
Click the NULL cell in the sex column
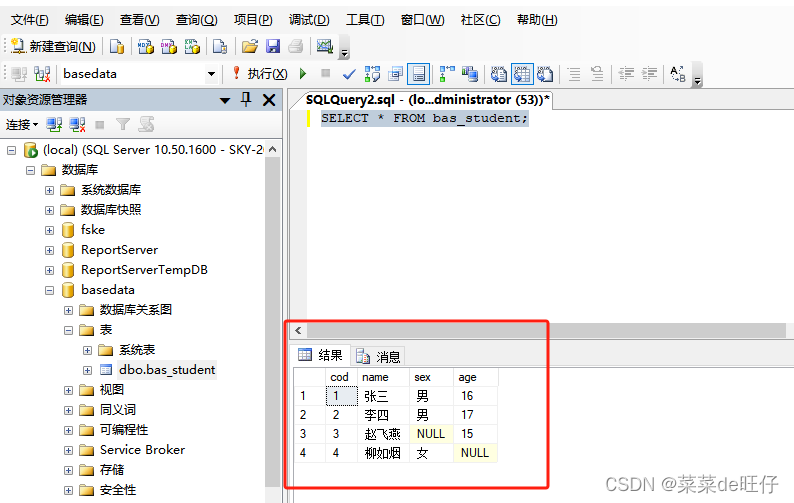pos(431,434)
